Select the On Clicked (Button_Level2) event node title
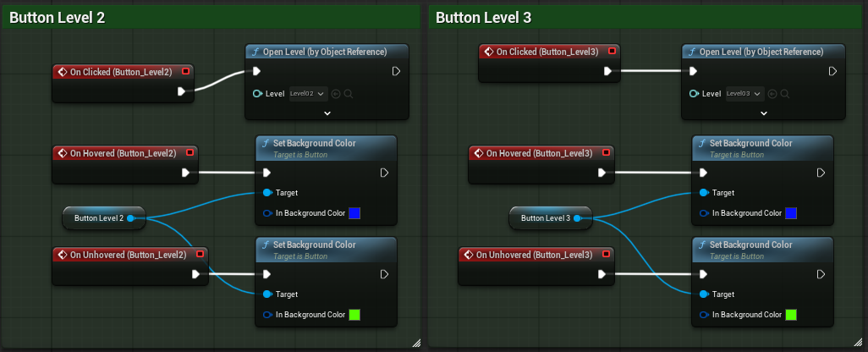868x352 pixels. [123, 72]
